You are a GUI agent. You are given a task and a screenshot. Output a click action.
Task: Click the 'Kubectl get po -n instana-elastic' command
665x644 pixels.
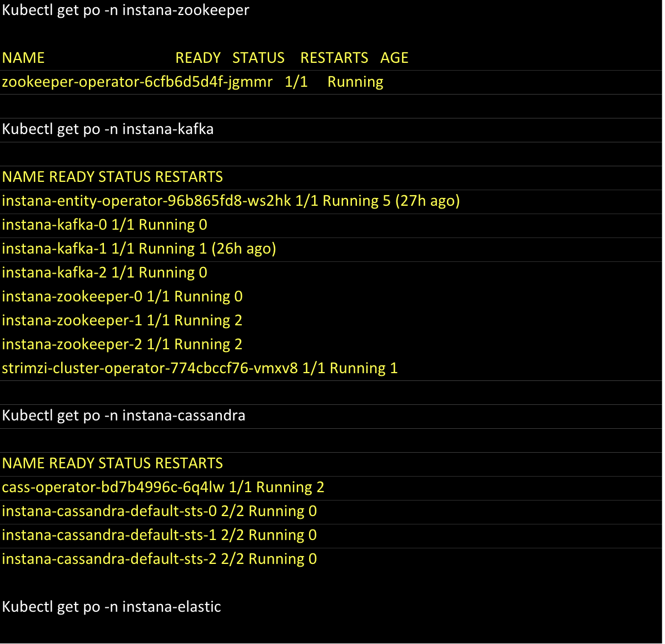111,607
